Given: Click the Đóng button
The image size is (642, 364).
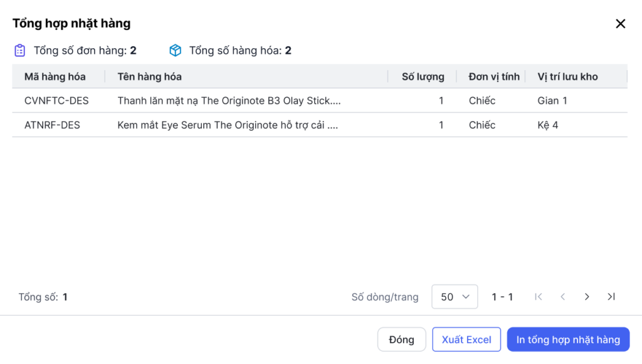Looking at the screenshot, I should coord(401,340).
